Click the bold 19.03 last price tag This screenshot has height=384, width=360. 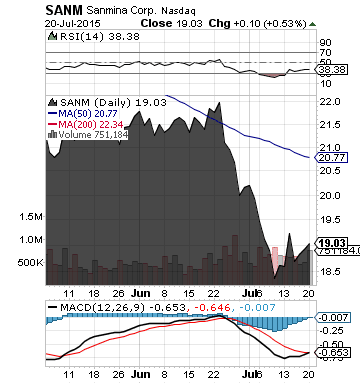(x=332, y=243)
